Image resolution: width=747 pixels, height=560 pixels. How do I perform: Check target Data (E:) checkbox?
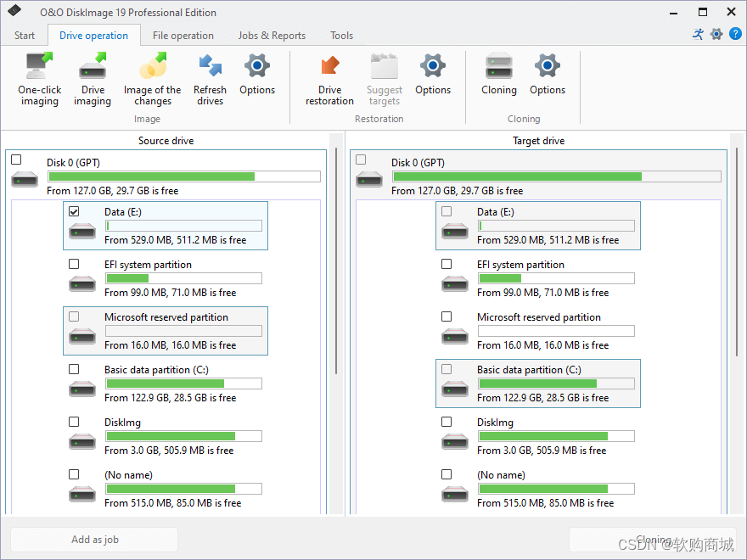coord(447,211)
